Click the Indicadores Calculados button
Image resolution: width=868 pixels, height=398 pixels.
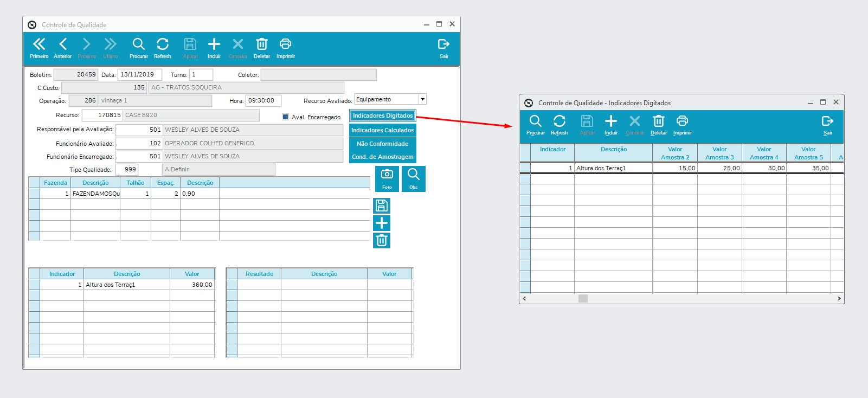click(383, 130)
